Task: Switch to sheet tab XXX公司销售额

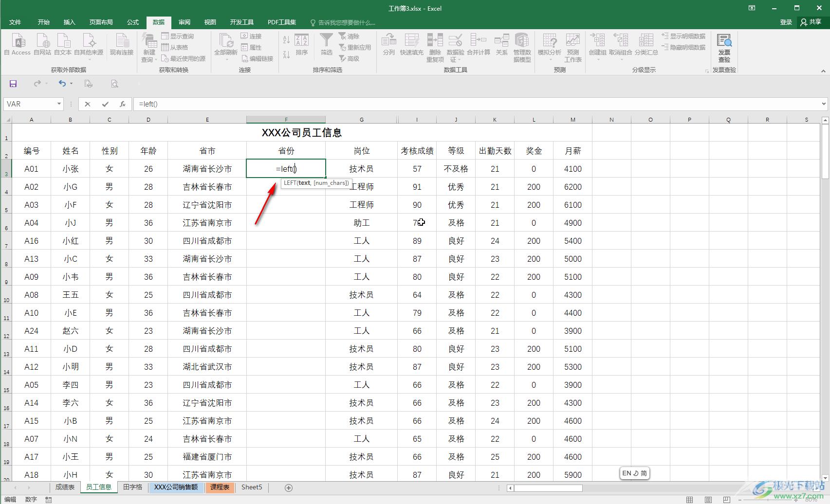Action: click(176, 487)
